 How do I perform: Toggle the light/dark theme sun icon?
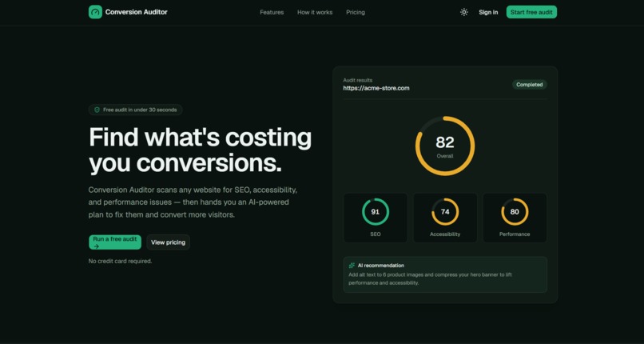[464, 12]
